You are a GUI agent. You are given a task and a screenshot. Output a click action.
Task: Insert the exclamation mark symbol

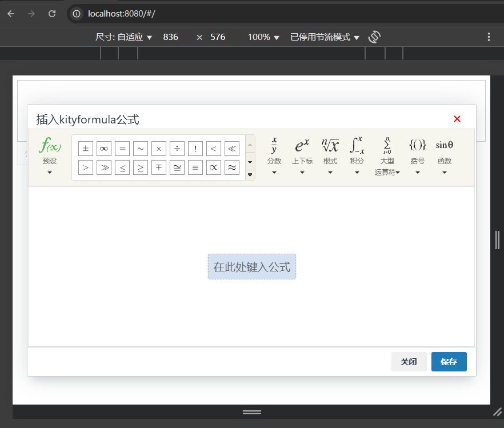pyautogui.click(x=195, y=149)
